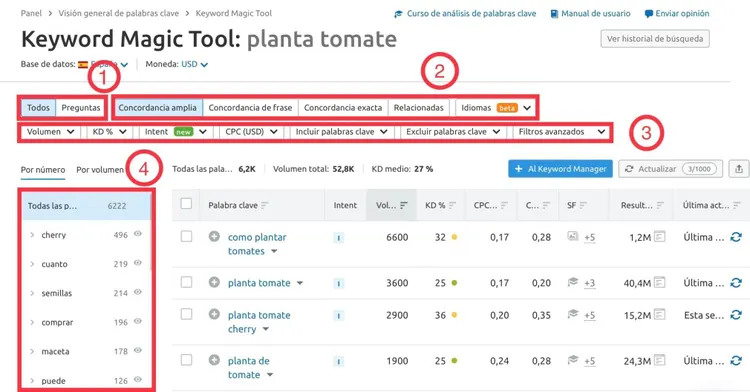Screen dimensions: 750x392
Task: Expand the cherry keyword group
Action: [32, 235]
